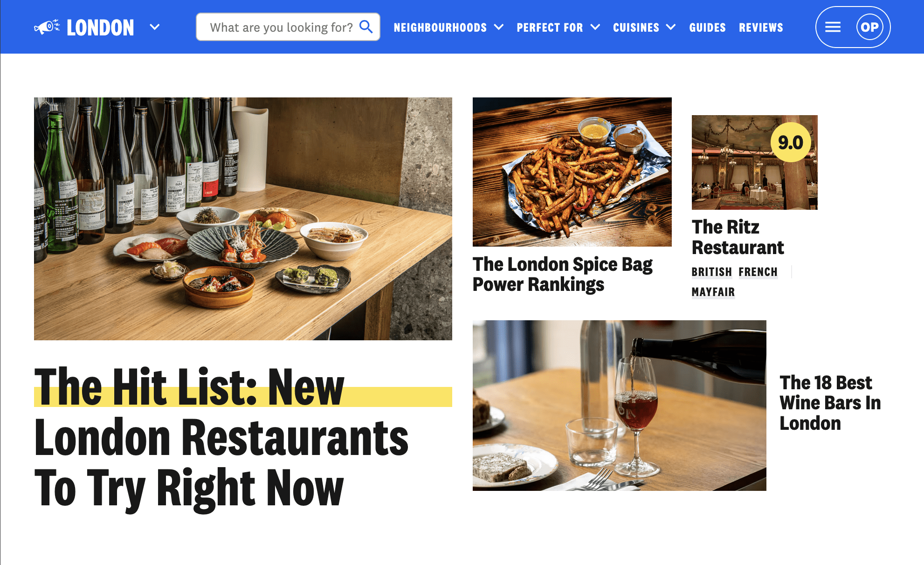Image resolution: width=924 pixels, height=565 pixels.
Task: Select the French cuisine tag
Action: pos(758,272)
